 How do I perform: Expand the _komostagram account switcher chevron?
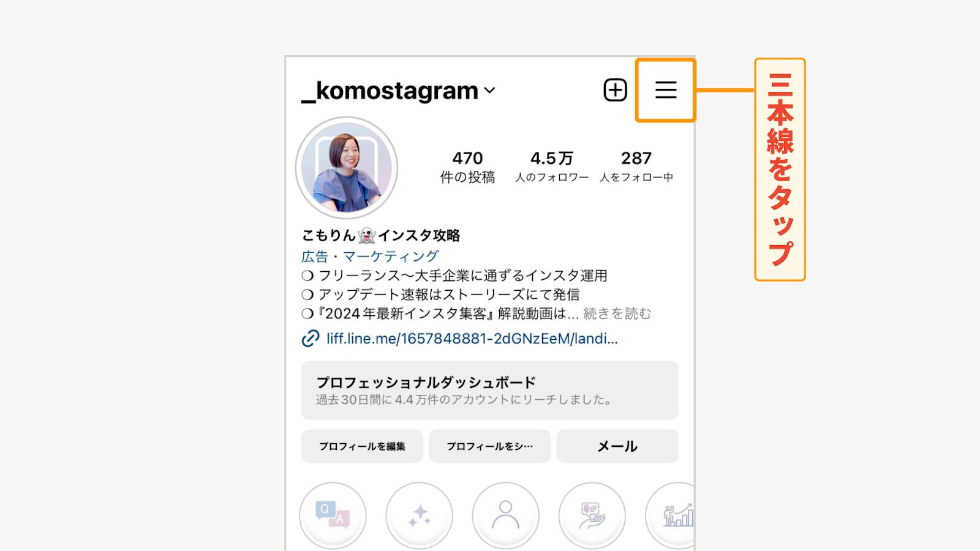point(489,91)
